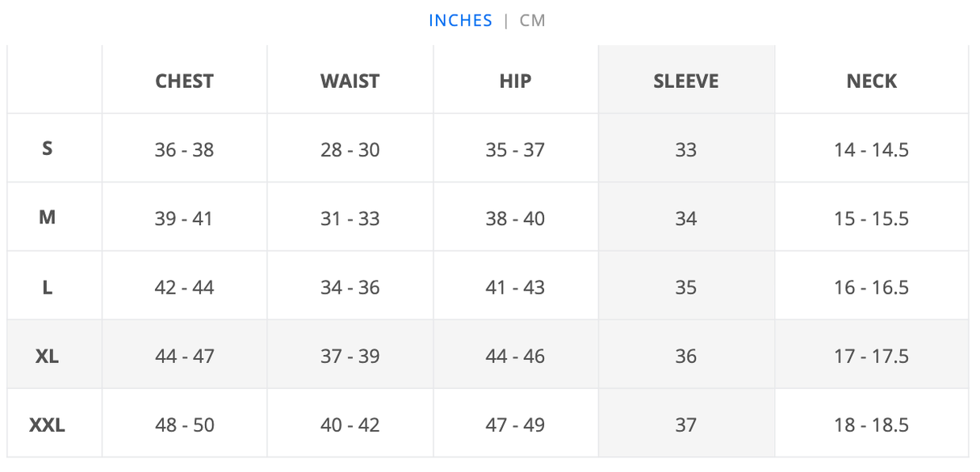Select the S size row label
This screenshot has height=472, width=980.
[x=48, y=149]
